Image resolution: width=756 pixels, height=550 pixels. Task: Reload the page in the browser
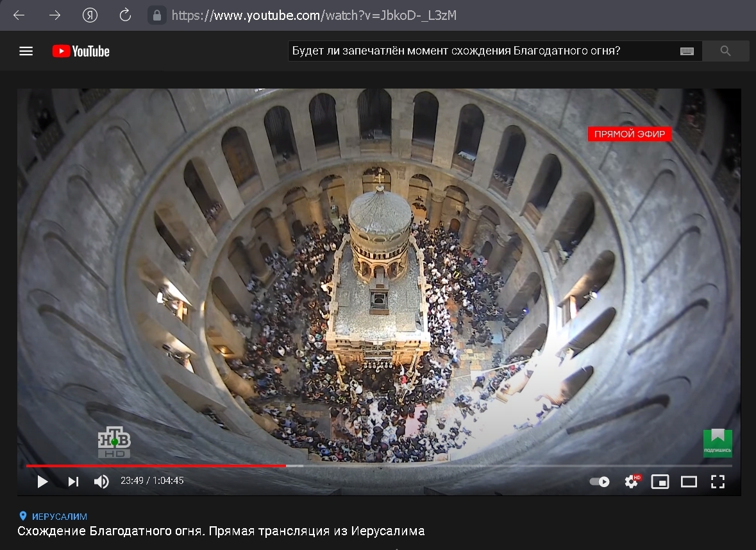[x=126, y=15]
